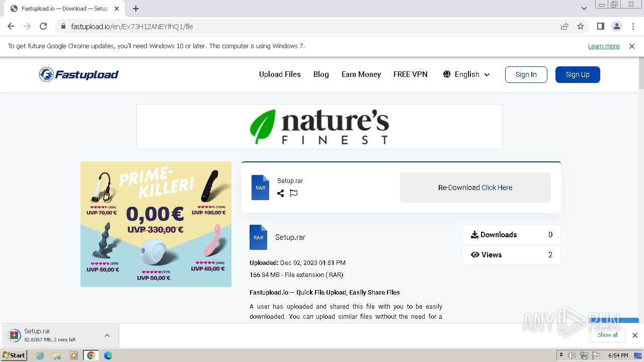The image size is (644, 362).
Task: Open Blog menu item
Action: pos(321,74)
